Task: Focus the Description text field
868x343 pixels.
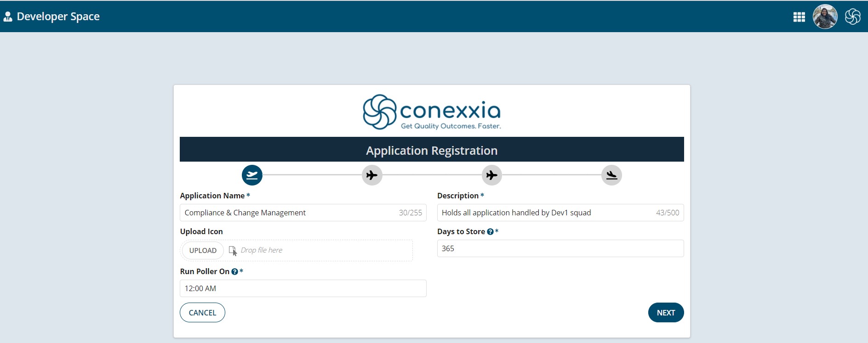Action: pos(560,213)
